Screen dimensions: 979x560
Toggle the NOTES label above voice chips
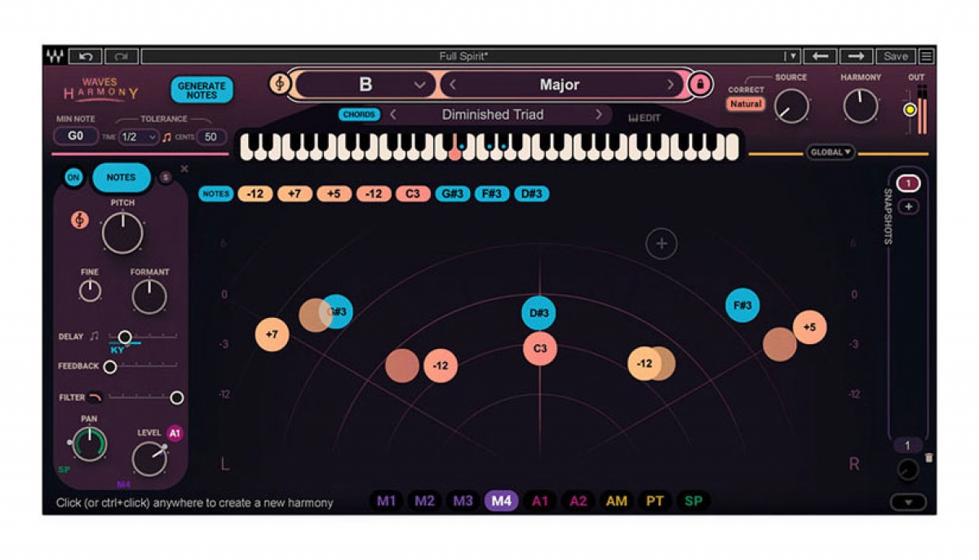coord(216,194)
